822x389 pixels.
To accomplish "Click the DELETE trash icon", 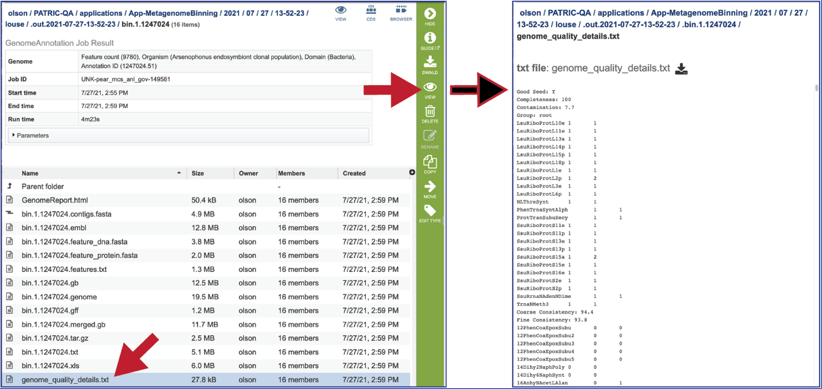I will pyautogui.click(x=430, y=111).
